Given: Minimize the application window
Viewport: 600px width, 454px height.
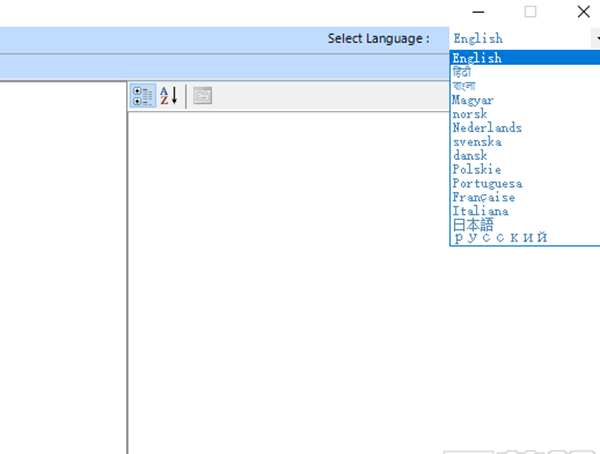Looking at the screenshot, I should 478,12.
